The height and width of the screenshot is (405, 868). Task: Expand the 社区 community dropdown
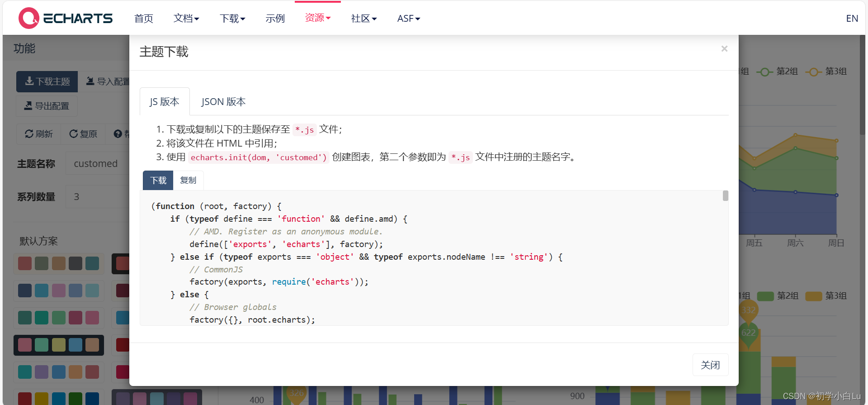(x=364, y=19)
